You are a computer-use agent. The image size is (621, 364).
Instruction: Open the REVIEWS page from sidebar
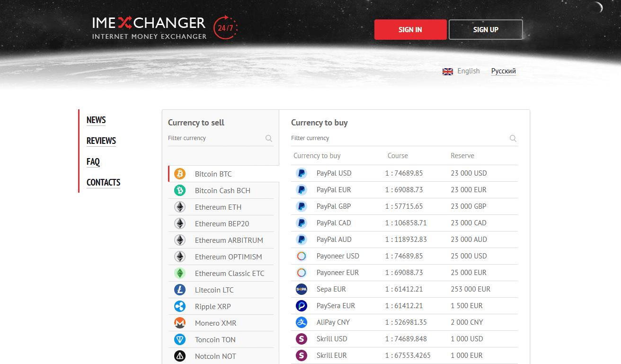coord(101,141)
